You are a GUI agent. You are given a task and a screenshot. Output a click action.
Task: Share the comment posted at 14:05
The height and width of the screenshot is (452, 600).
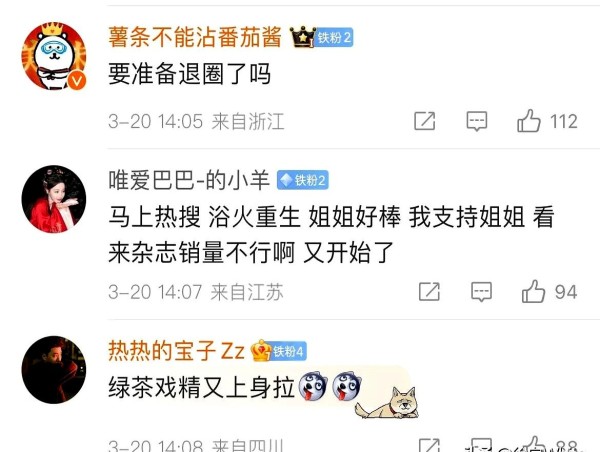click(425, 121)
